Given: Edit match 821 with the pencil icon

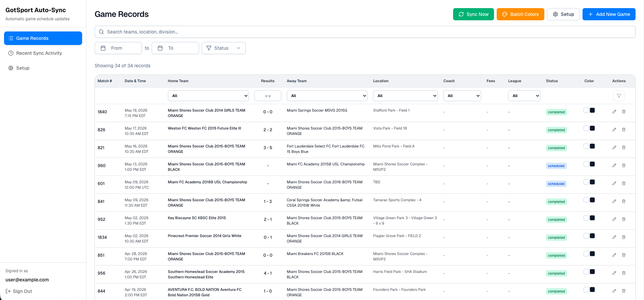Looking at the screenshot, I should [x=614, y=147].
